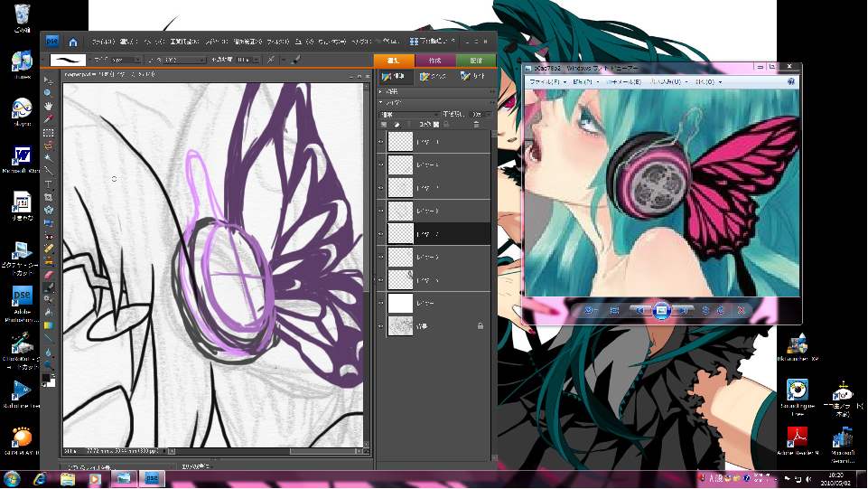Select the Move tool in the toolbox

[48, 80]
